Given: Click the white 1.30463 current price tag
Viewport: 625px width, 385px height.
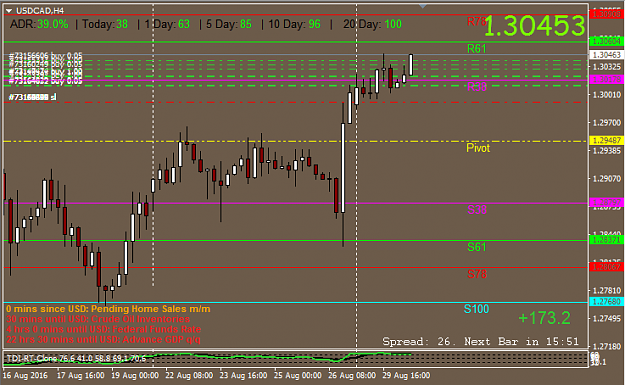Looking at the screenshot, I should click(606, 55).
